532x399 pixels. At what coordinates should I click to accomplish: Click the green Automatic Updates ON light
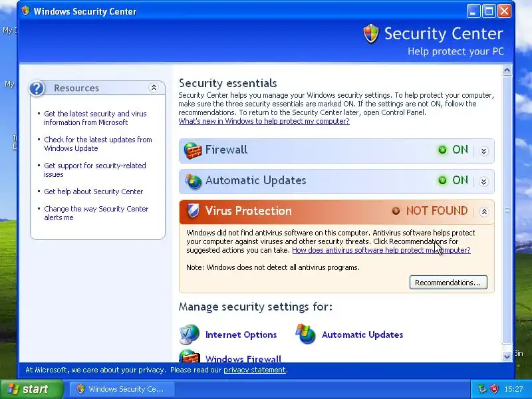(442, 180)
